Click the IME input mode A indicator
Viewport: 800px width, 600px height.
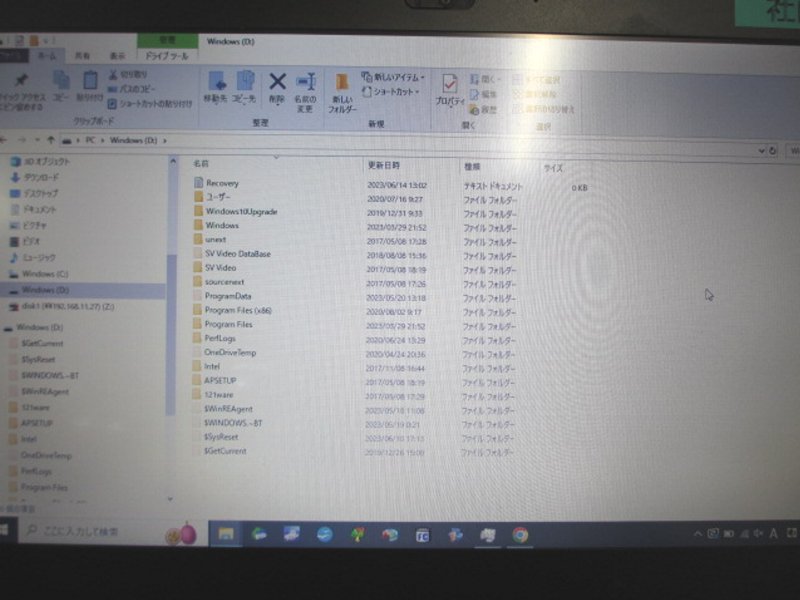pos(773,533)
